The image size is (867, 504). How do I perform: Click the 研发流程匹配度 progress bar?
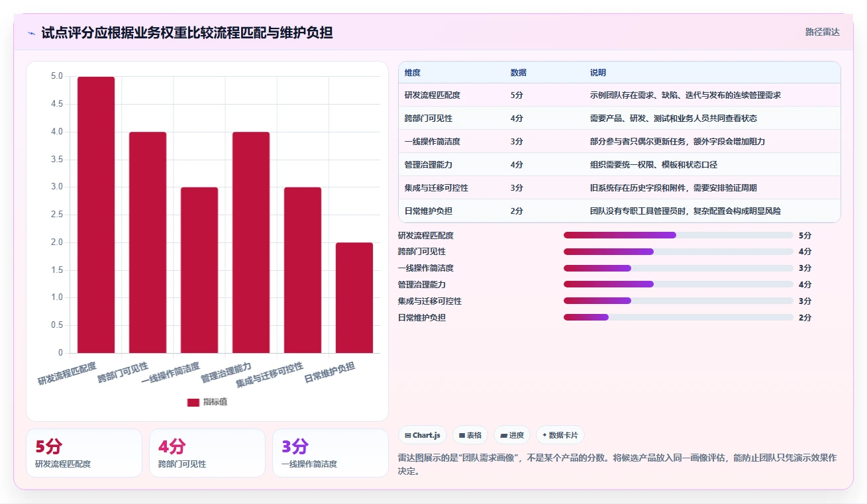click(678, 235)
